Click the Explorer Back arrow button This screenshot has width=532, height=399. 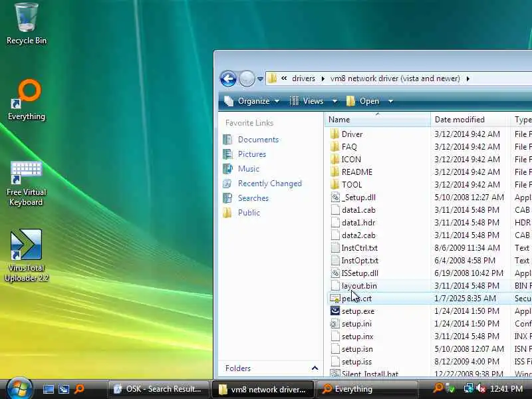click(228, 79)
